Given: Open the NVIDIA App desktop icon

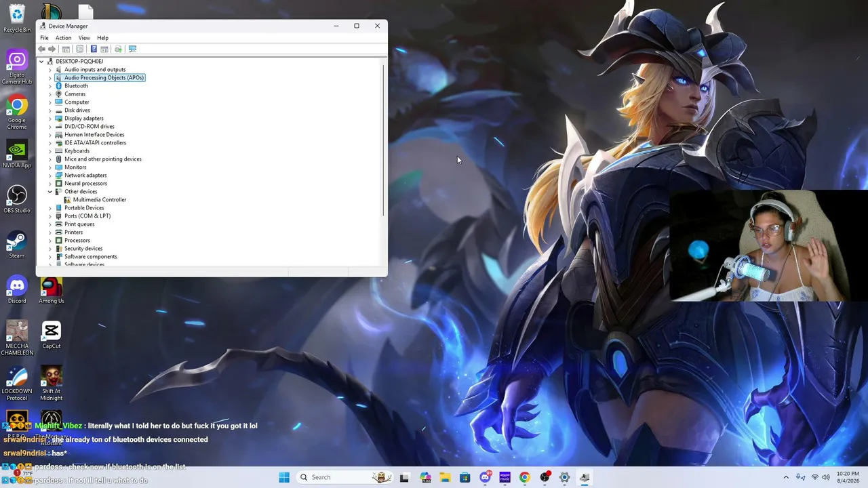Looking at the screenshot, I should [x=17, y=155].
